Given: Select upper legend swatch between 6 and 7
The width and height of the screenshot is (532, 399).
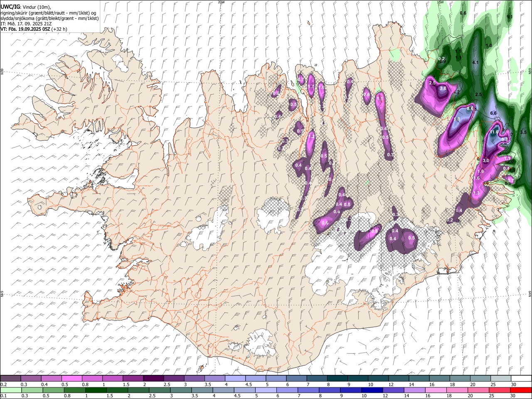Looking at the screenshot, I should (297, 379).
